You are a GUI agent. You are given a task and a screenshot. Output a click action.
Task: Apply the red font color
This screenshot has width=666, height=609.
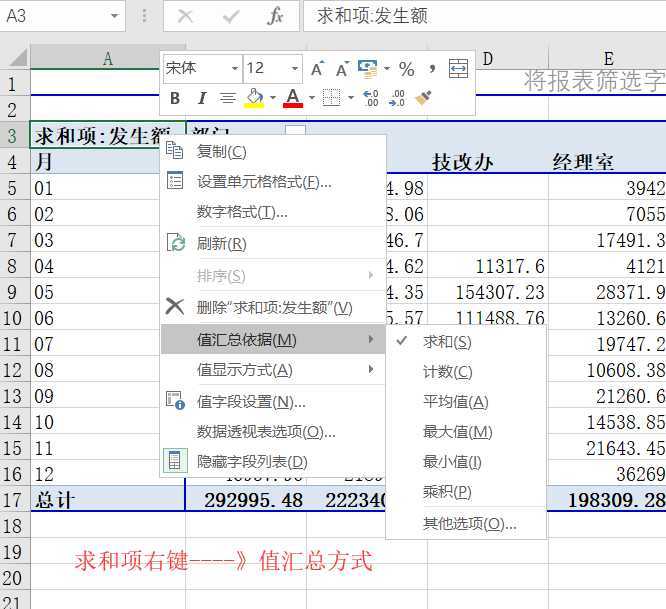293,98
